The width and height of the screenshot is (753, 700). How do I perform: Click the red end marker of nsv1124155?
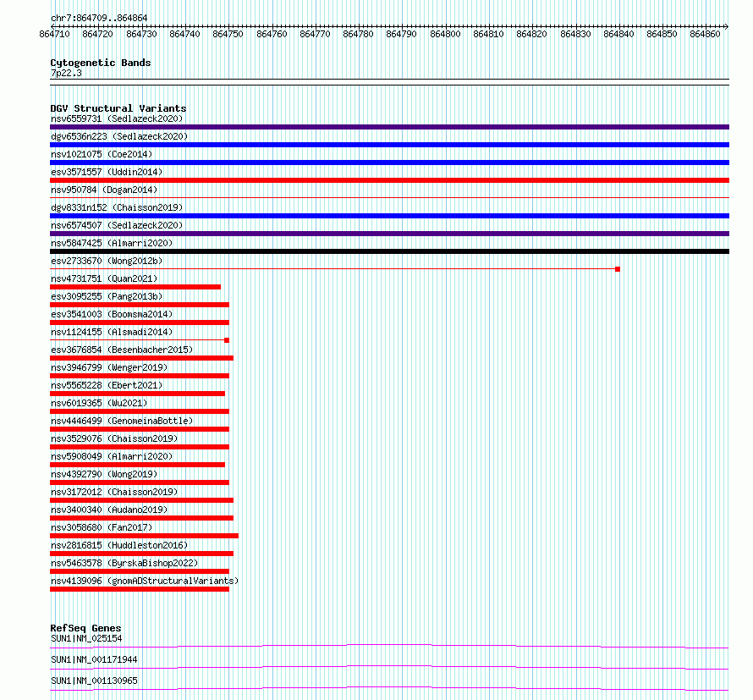[227, 340]
